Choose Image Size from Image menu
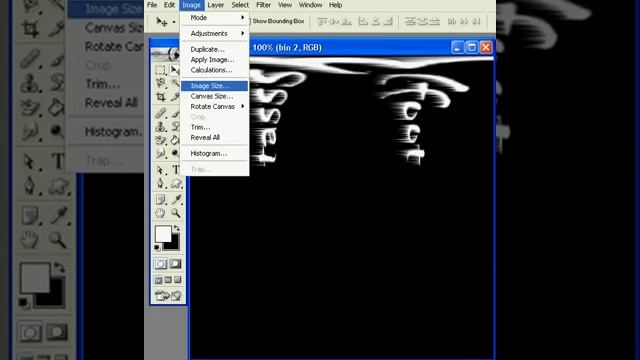The image size is (640, 360). pos(214,86)
